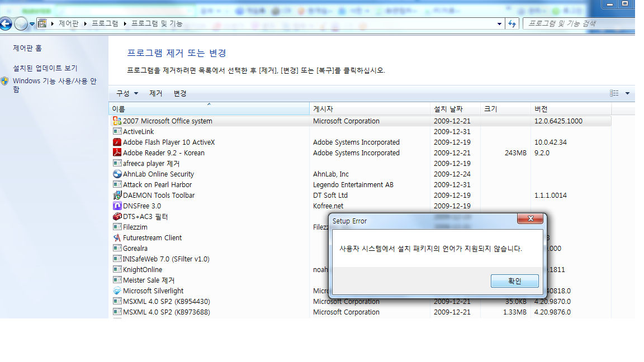Click DTS+AC3 필터 icon
This screenshot has height=362, width=644.
tap(117, 216)
